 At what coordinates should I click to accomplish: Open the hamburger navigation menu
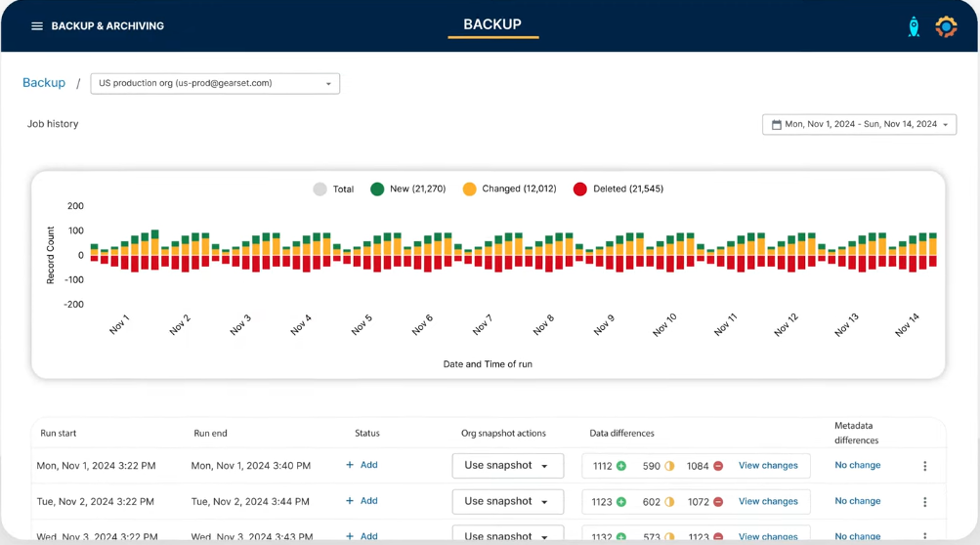pos(37,26)
